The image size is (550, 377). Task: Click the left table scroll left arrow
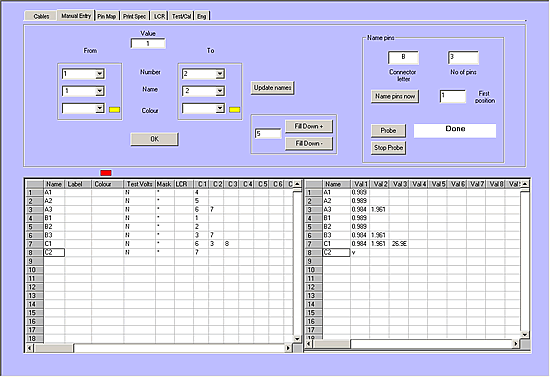coord(30,348)
